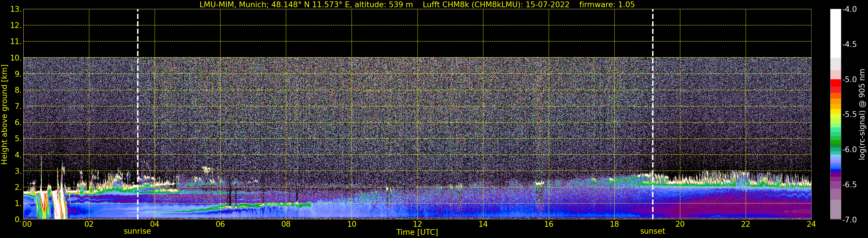The width and height of the screenshot is (868, 238).
Task: Click colorbar tick label '-6.5'
Action: (x=849, y=185)
